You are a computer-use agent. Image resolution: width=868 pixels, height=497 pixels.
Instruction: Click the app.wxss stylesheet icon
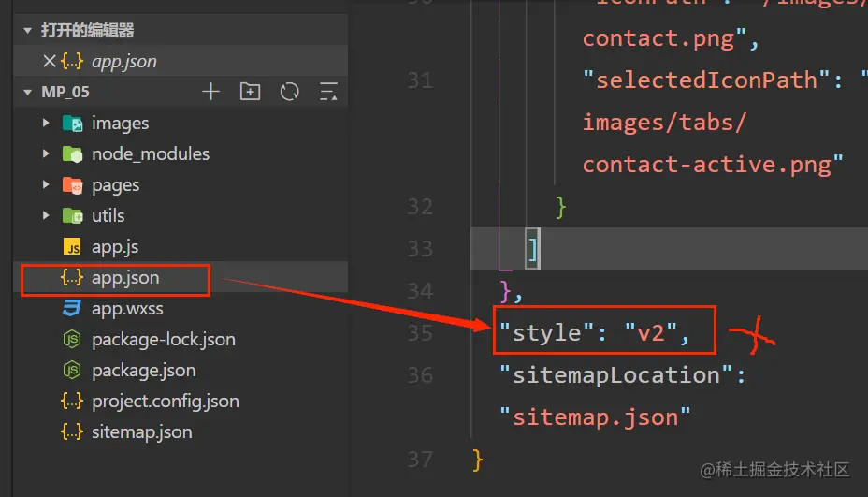(72, 309)
